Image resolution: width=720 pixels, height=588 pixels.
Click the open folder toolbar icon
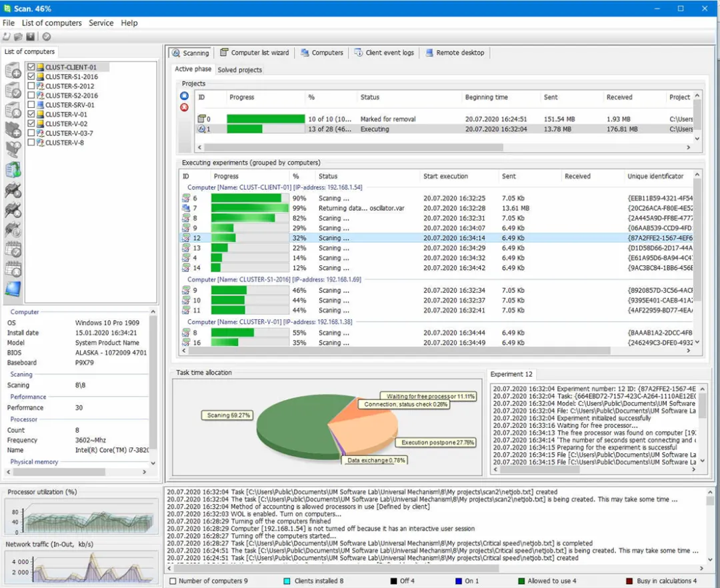pyautogui.click(x=19, y=37)
